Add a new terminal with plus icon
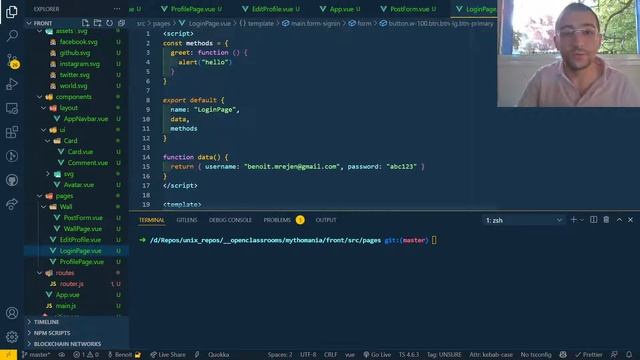 [573, 220]
